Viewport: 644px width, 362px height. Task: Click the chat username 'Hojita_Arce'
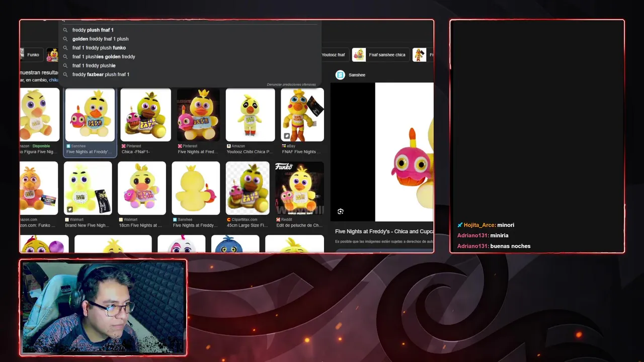(x=479, y=225)
